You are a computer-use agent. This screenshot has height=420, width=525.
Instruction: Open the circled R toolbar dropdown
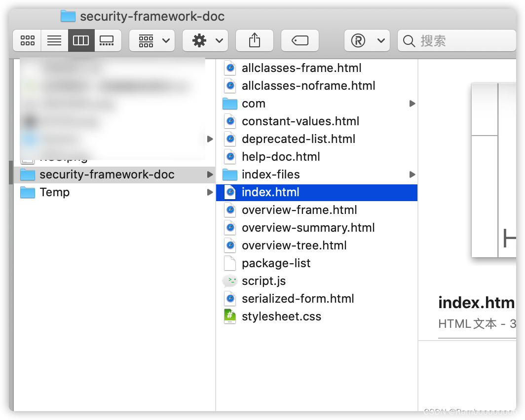click(367, 40)
